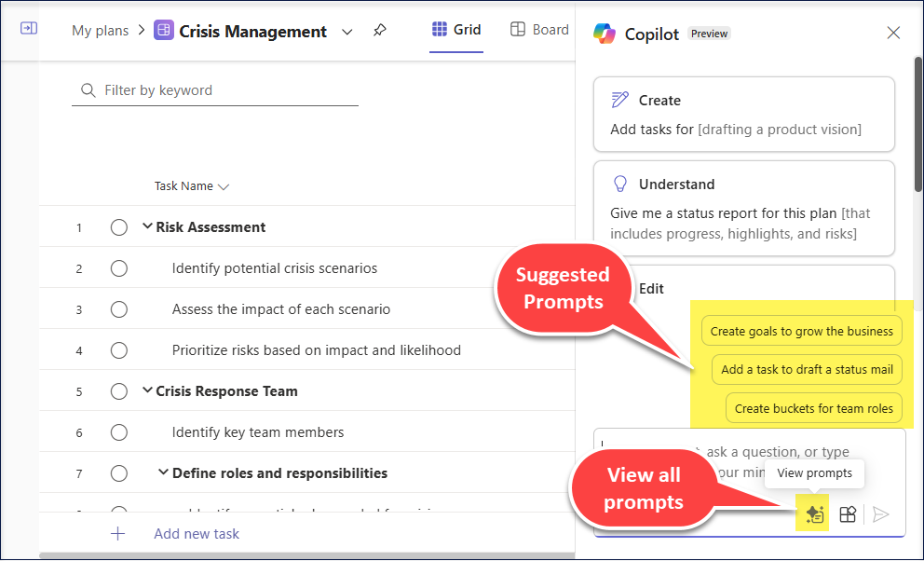Switch to the Grid view tab
The image size is (924, 561).
click(456, 30)
